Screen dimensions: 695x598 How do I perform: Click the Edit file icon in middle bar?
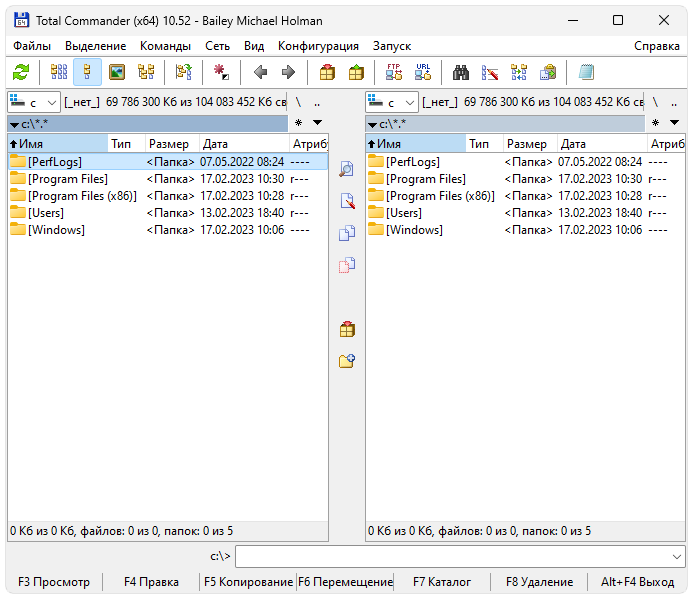347,201
